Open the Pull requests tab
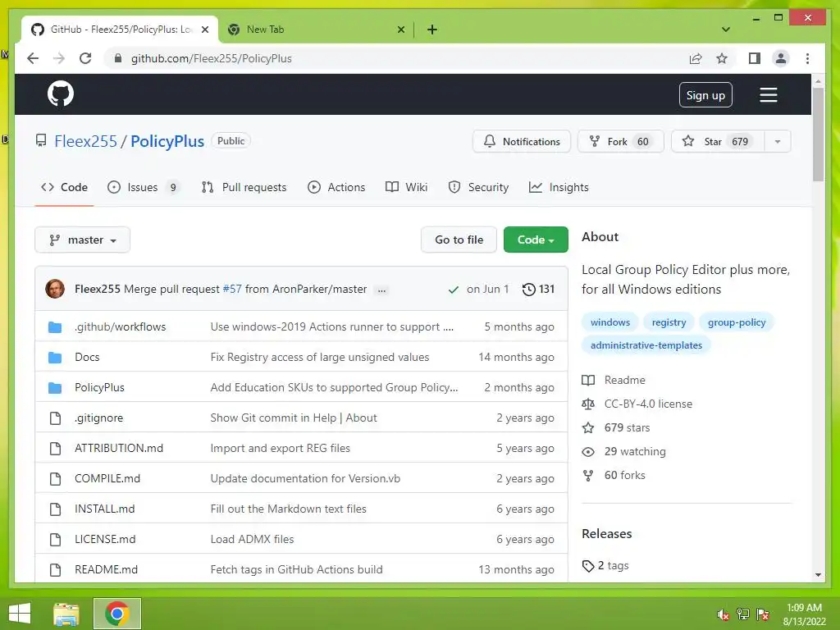Image resolution: width=840 pixels, height=630 pixels. (x=244, y=187)
